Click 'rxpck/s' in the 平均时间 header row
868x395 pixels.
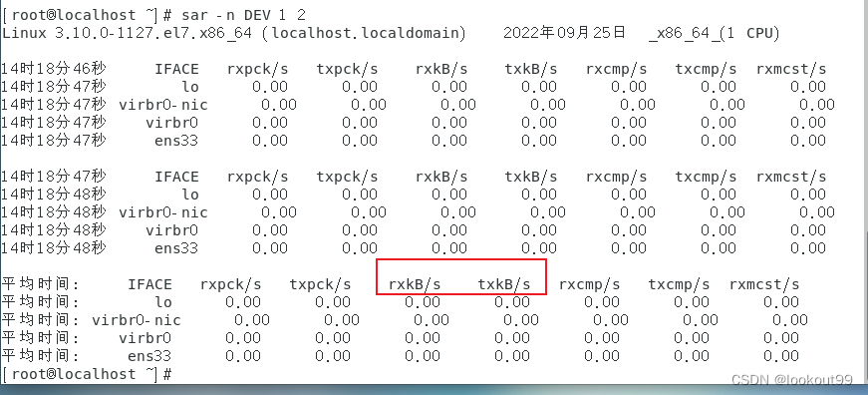231,284
